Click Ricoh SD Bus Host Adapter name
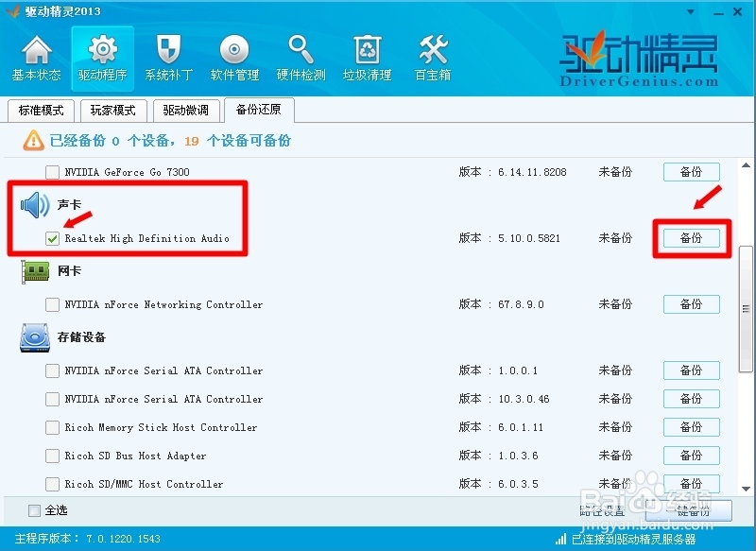The width and height of the screenshot is (756, 551). (x=135, y=456)
